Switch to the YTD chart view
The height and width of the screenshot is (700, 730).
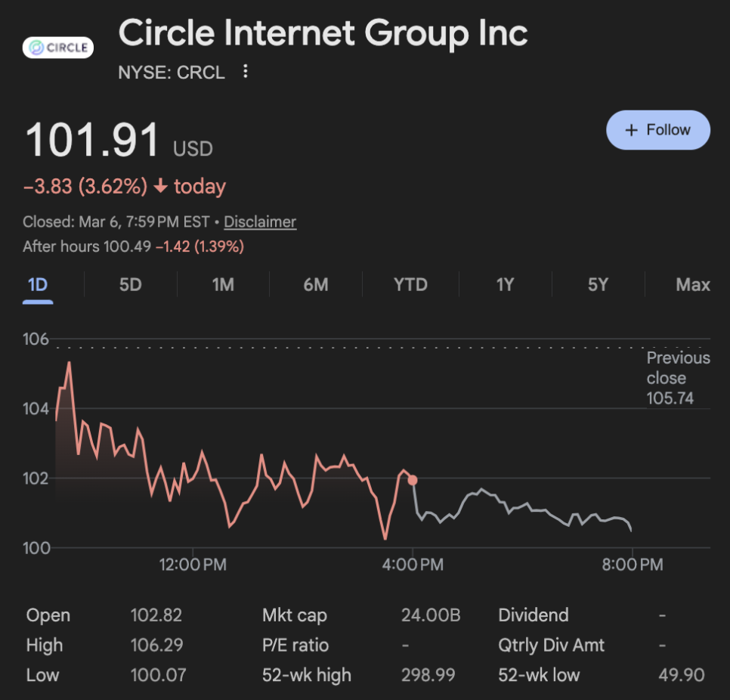tap(410, 285)
